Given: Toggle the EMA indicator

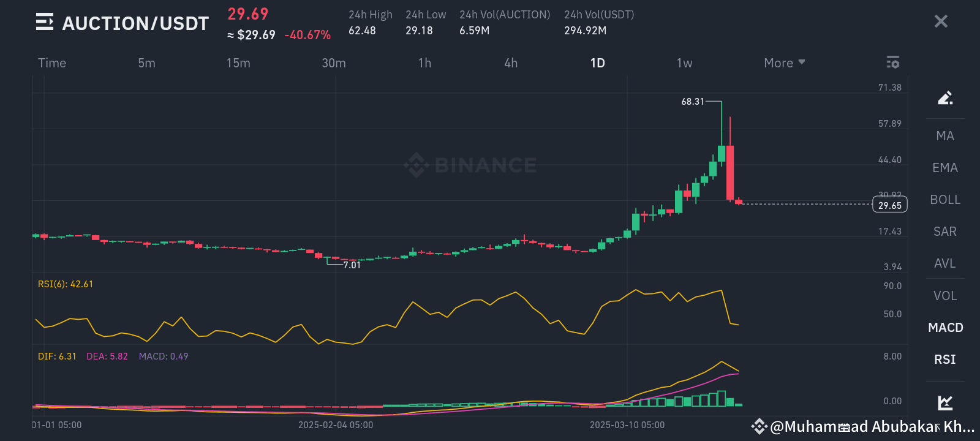Looking at the screenshot, I should pyautogui.click(x=945, y=168).
